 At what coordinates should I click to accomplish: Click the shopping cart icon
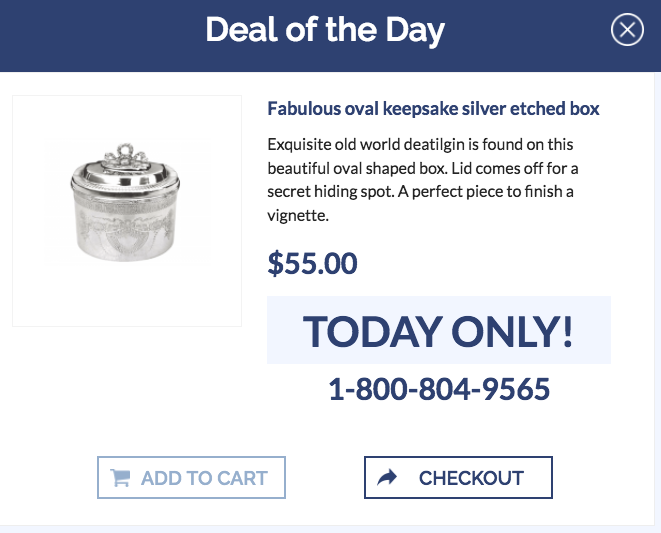120,478
